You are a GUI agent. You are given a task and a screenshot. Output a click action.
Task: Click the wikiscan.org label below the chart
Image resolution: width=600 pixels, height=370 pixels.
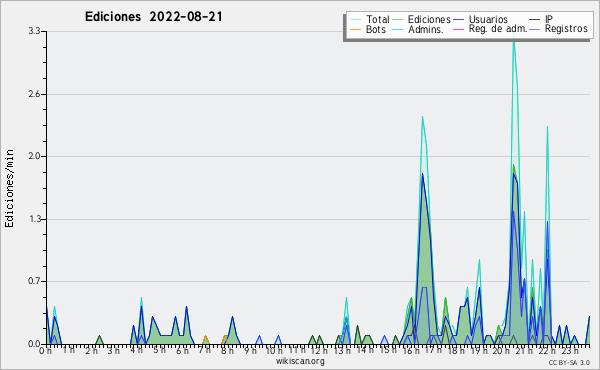point(300,361)
